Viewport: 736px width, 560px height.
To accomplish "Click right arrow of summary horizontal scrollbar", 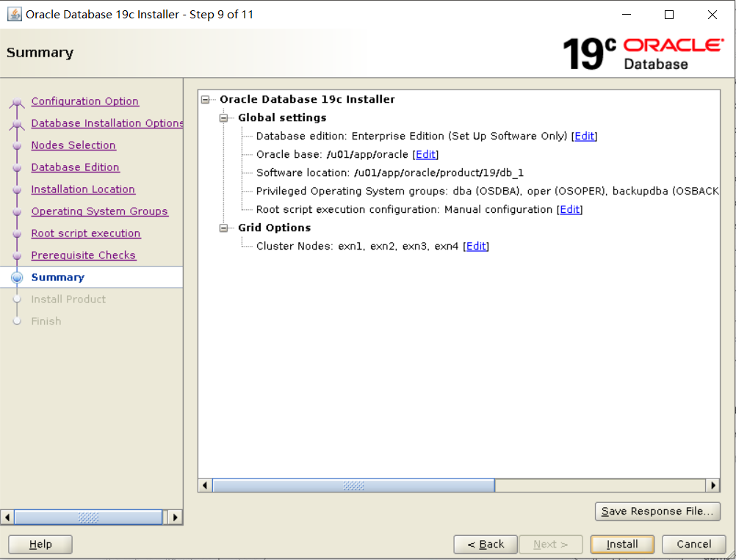I will coord(713,485).
